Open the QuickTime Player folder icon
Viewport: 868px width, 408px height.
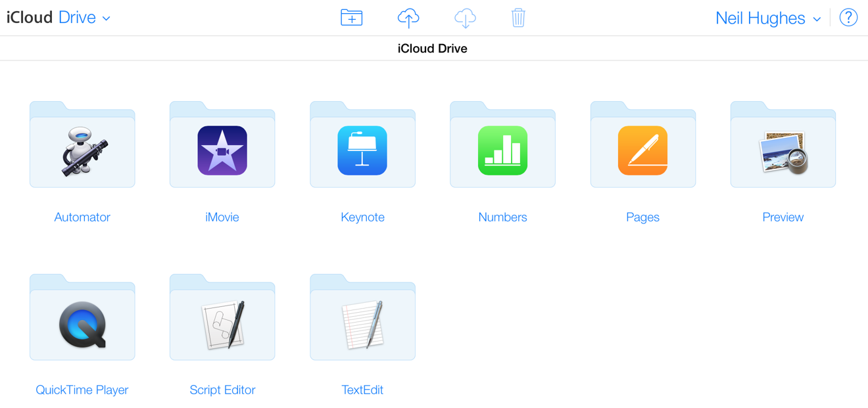pyautogui.click(x=82, y=317)
